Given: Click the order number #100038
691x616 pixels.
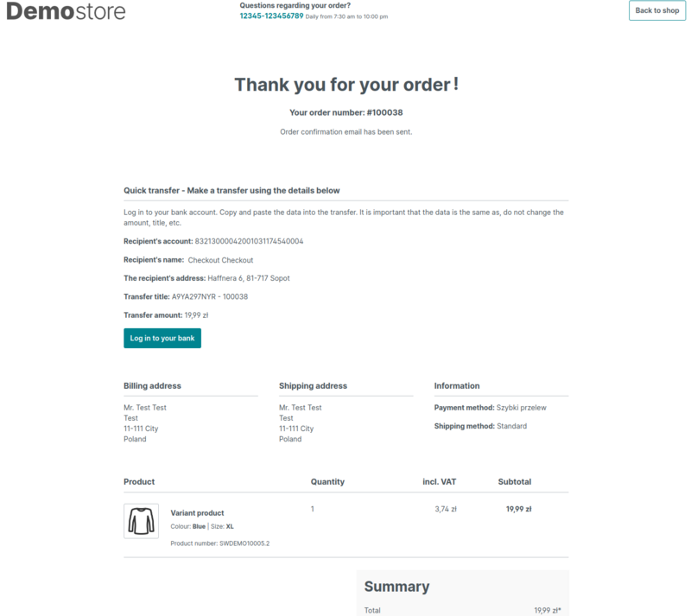Looking at the screenshot, I should click(384, 112).
